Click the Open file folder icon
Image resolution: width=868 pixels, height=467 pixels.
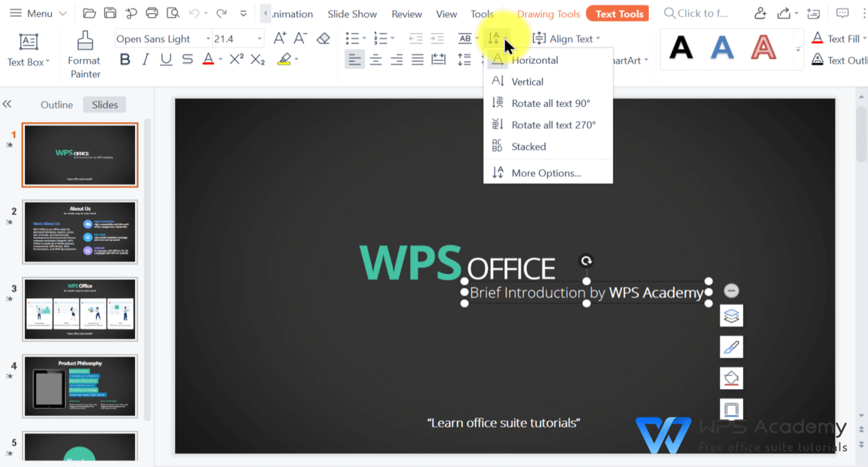click(x=89, y=13)
